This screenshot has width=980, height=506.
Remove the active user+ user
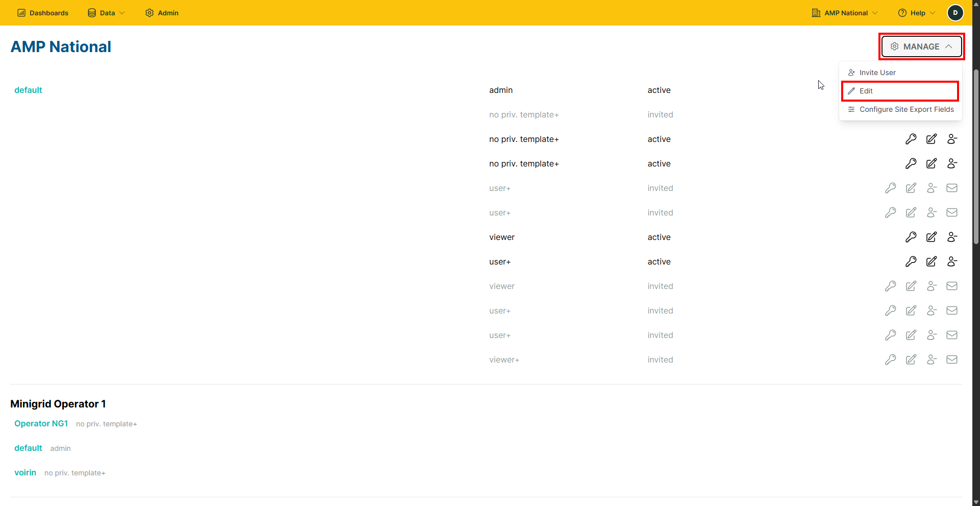952,261
